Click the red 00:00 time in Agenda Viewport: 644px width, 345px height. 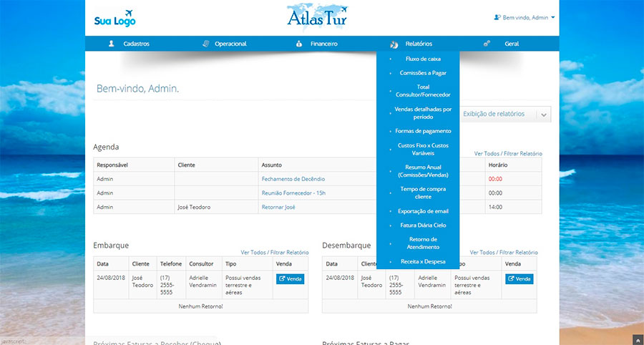[495, 179]
